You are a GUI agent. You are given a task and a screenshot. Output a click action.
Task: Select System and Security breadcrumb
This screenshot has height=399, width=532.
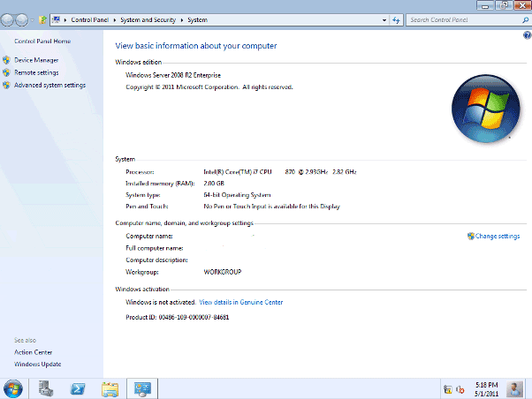coord(148,20)
